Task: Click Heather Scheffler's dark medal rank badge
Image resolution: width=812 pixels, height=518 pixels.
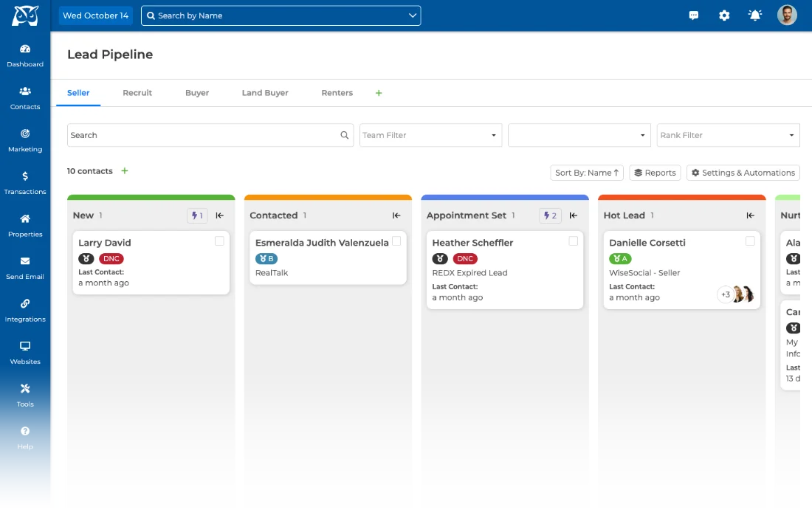Action: click(440, 259)
